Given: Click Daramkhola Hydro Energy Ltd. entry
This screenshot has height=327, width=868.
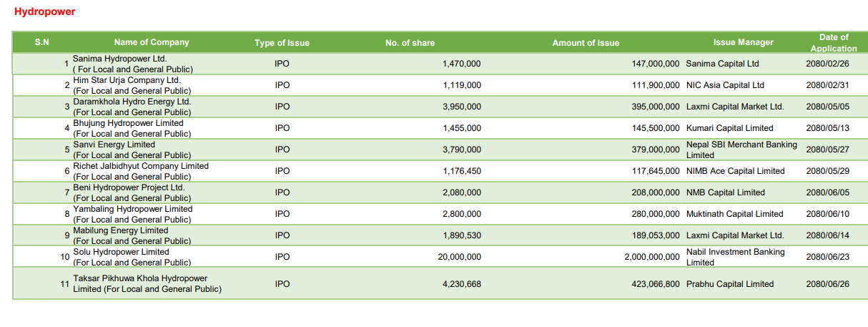Looking at the screenshot, I should pyautogui.click(x=132, y=102).
